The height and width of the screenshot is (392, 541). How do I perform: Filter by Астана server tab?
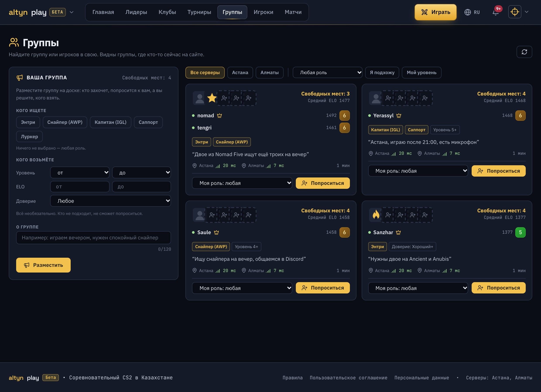point(240,72)
